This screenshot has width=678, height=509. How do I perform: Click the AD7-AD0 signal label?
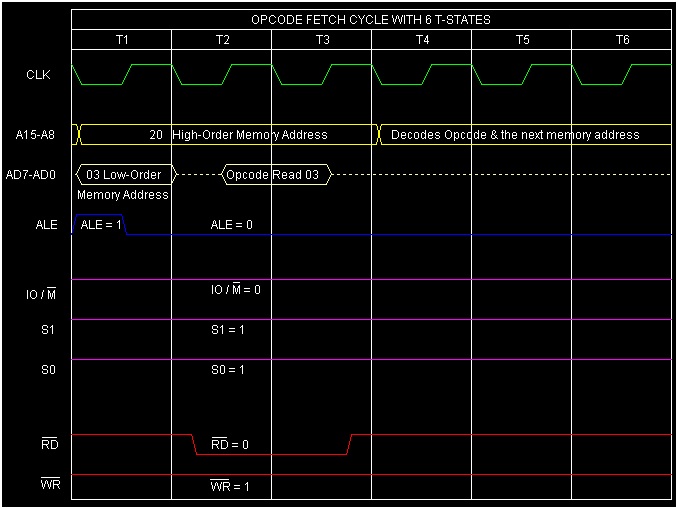pos(31,175)
